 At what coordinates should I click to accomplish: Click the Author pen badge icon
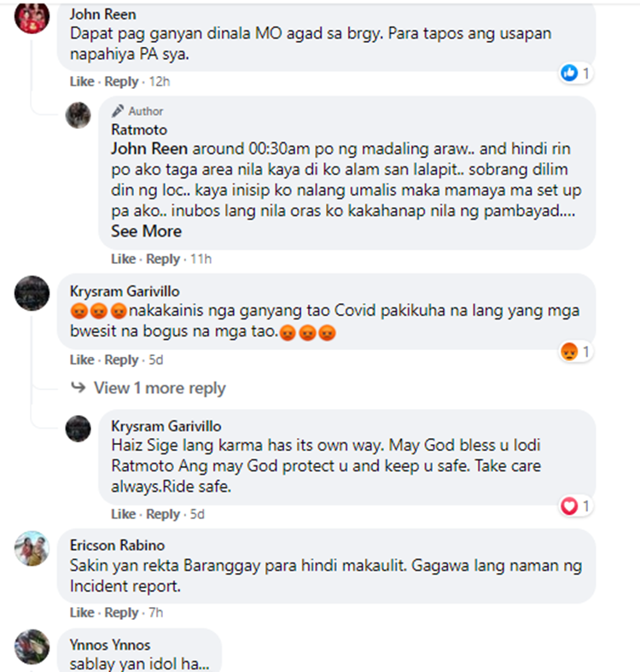click(x=118, y=111)
